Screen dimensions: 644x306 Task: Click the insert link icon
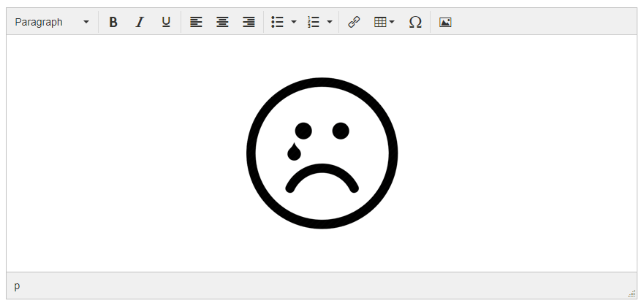point(354,22)
